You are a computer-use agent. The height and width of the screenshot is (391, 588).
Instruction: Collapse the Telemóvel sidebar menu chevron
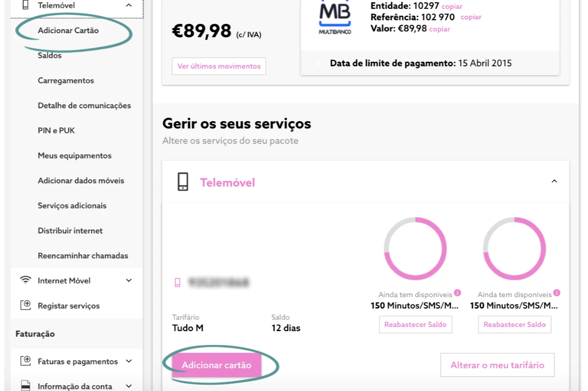(x=129, y=6)
